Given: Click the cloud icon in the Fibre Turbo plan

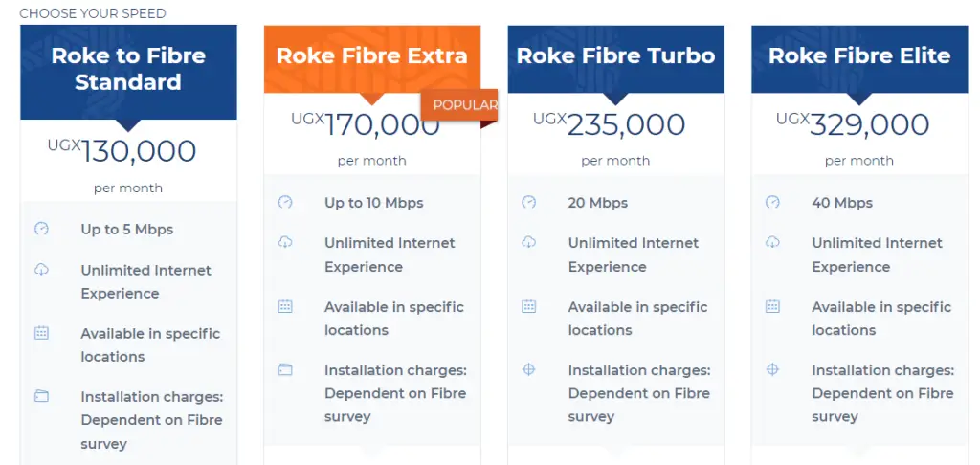Looking at the screenshot, I should 528,242.
